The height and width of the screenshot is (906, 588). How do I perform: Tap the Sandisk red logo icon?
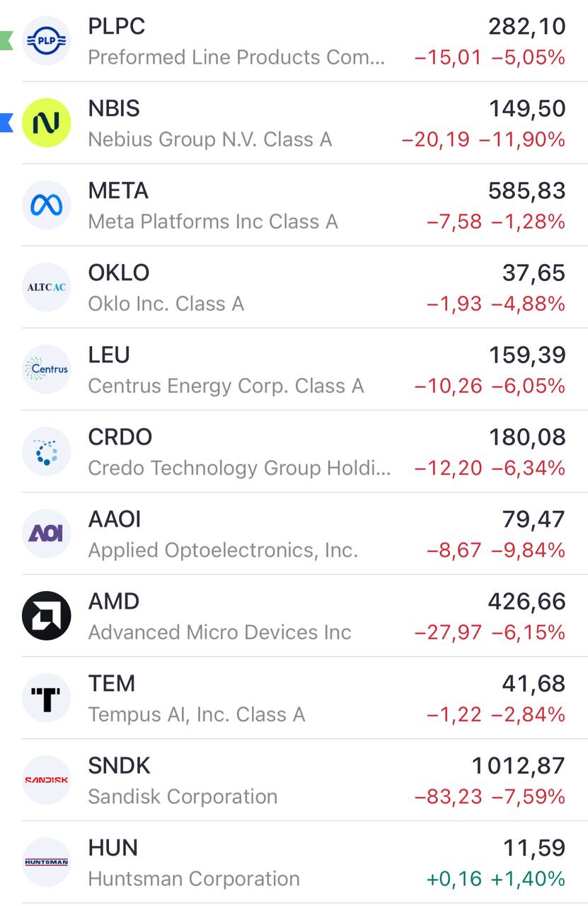click(x=46, y=780)
